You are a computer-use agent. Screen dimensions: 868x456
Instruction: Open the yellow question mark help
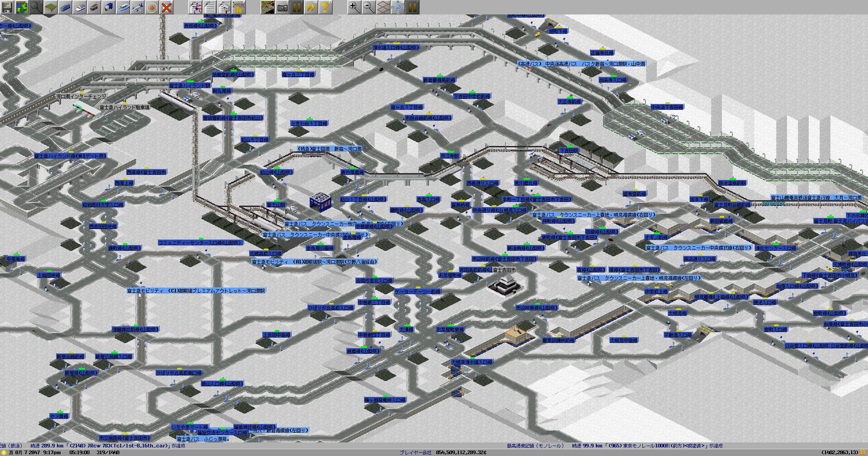pyautogui.click(x=325, y=7)
